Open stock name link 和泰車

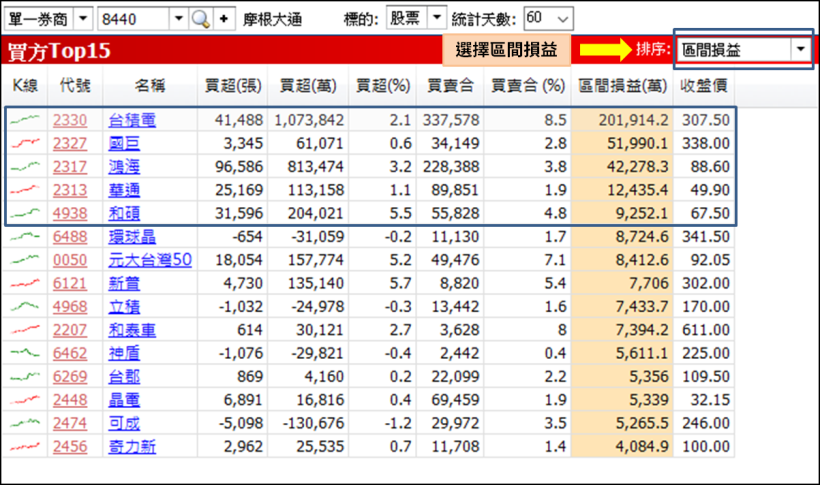[132, 330]
